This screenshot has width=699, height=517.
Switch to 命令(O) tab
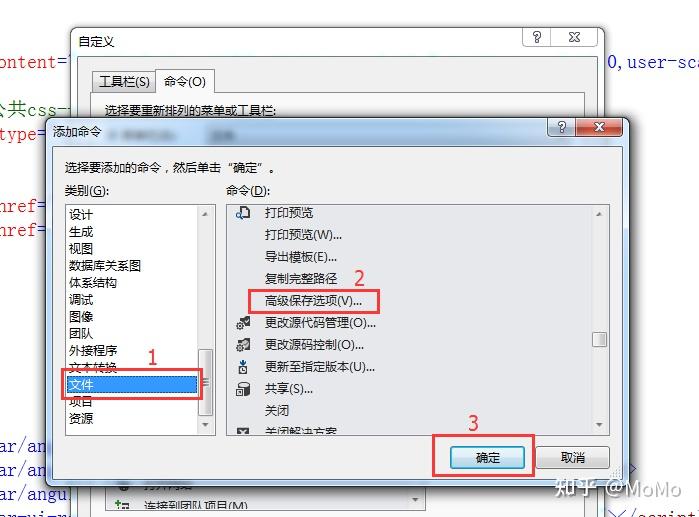pyautogui.click(x=185, y=82)
